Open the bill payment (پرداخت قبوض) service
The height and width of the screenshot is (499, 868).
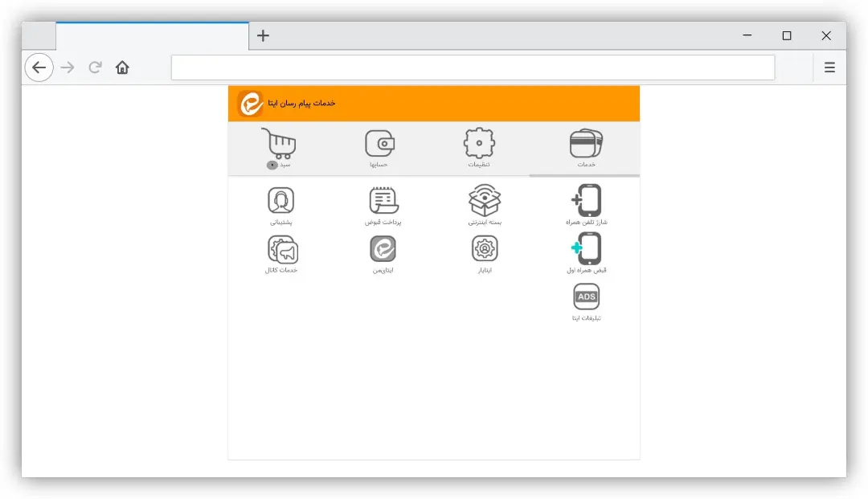click(x=383, y=205)
